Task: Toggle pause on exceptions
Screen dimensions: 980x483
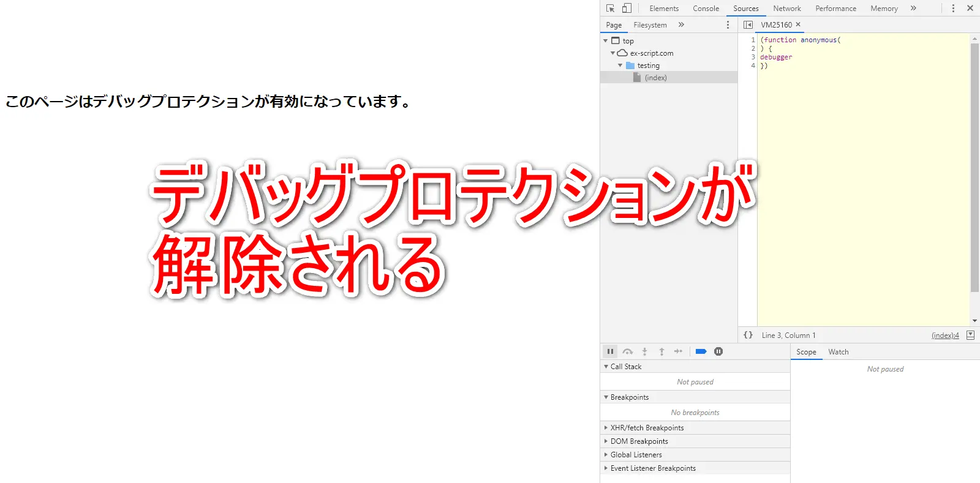Action: (x=718, y=351)
